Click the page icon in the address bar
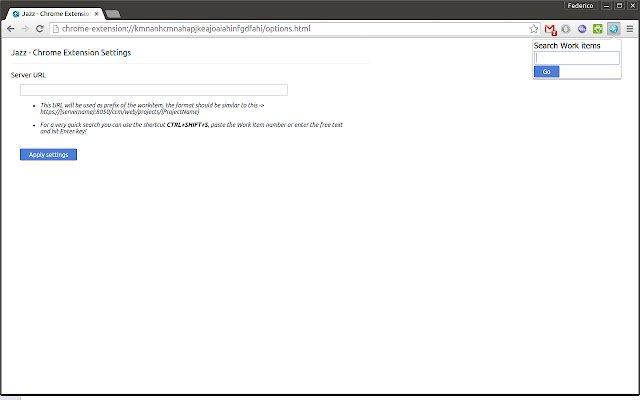This screenshot has height=400, width=640. [x=56, y=29]
